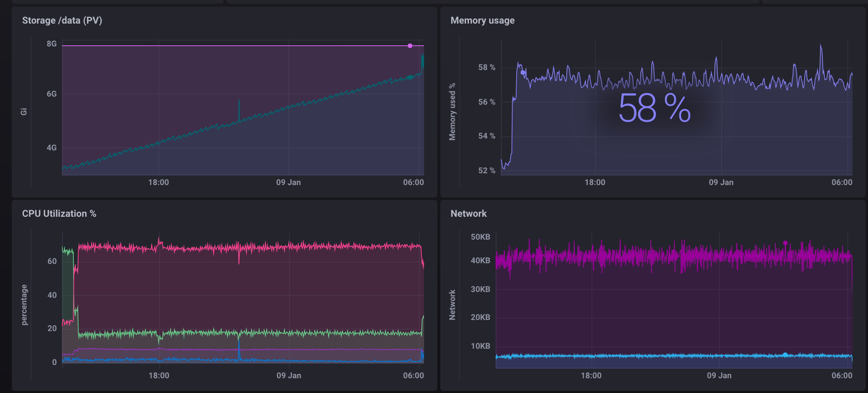Open the CPU Utilization % panel title

pyautogui.click(x=59, y=213)
